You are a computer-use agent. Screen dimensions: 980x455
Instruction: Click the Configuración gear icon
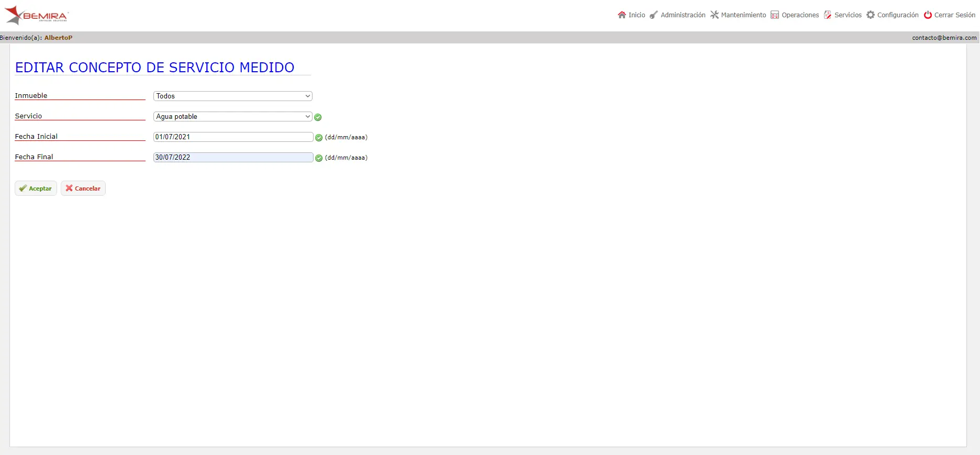(871, 15)
